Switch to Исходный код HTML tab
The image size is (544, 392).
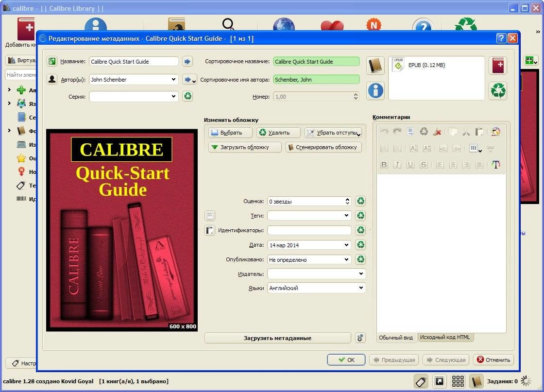[x=445, y=337]
